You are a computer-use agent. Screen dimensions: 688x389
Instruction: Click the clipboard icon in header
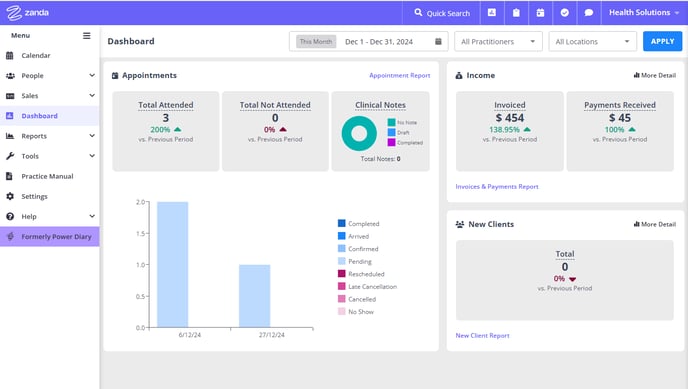coord(516,13)
